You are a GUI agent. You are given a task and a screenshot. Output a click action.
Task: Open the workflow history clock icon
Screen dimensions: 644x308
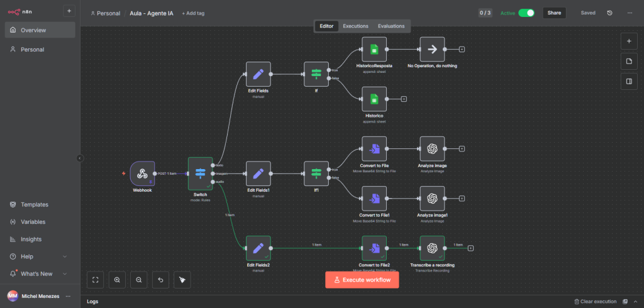(x=609, y=13)
